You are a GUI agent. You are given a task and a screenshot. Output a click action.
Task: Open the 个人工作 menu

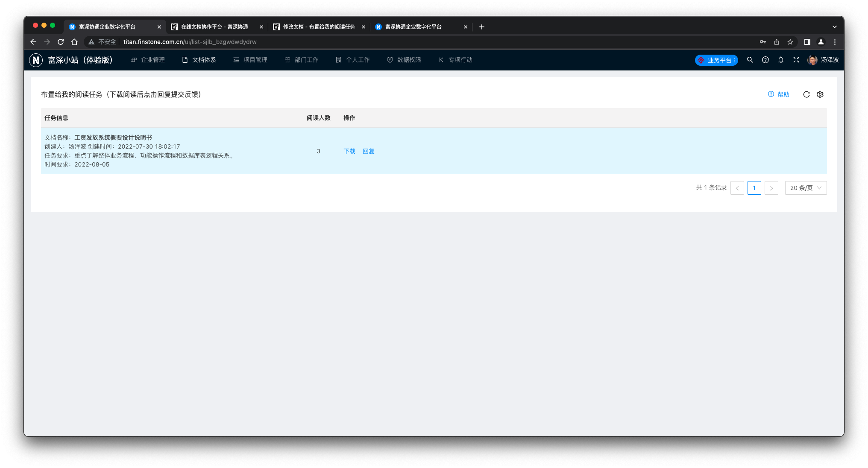[x=353, y=60]
